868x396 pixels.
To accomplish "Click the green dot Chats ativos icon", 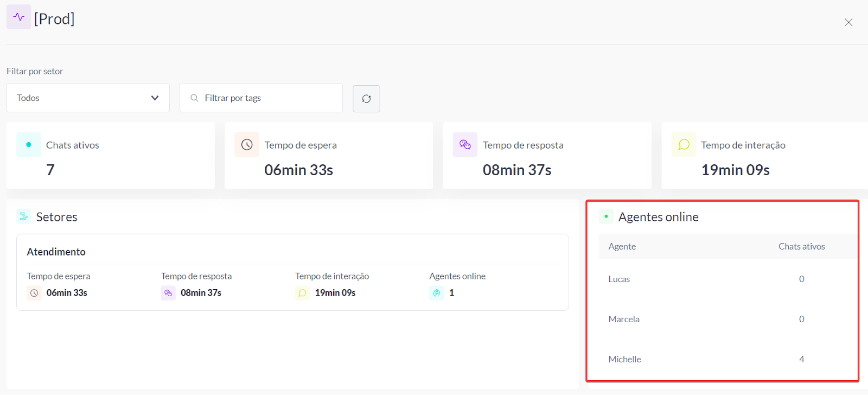I will click(x=29, y=145).
